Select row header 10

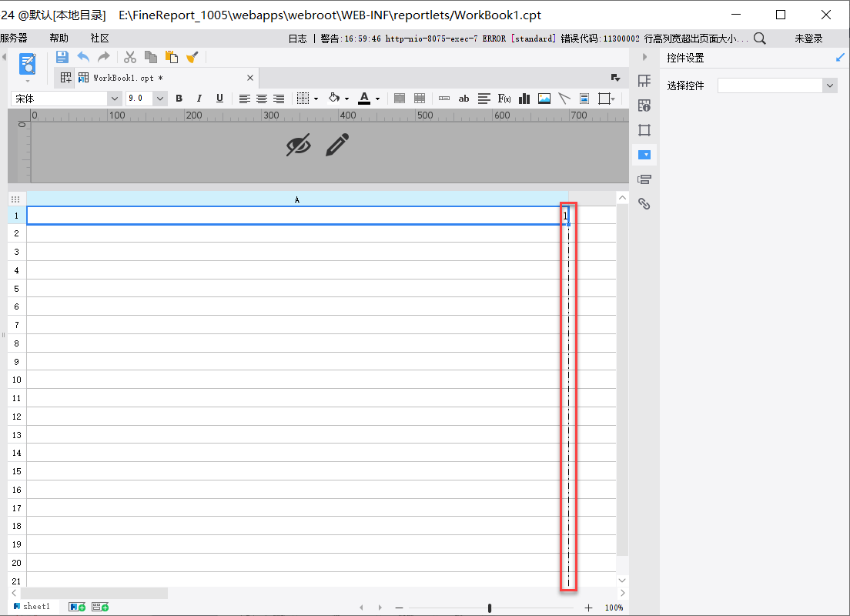pos(17,380)
